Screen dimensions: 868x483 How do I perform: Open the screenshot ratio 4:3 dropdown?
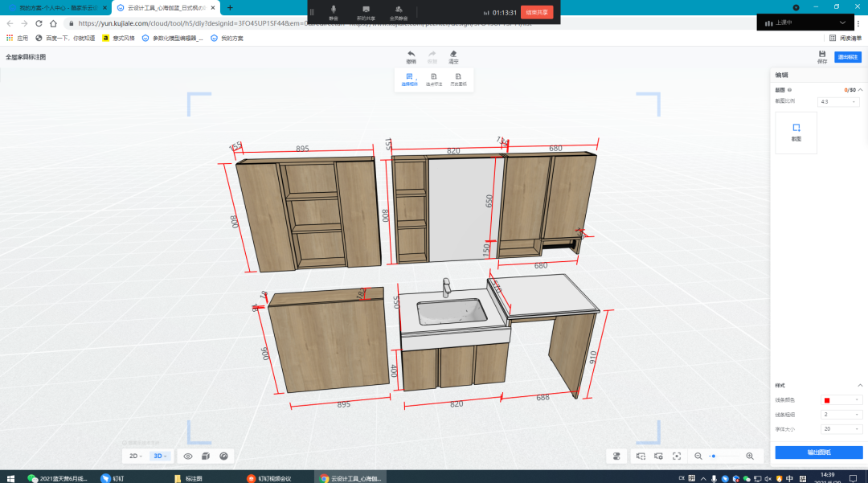click(x=838, y=102)
